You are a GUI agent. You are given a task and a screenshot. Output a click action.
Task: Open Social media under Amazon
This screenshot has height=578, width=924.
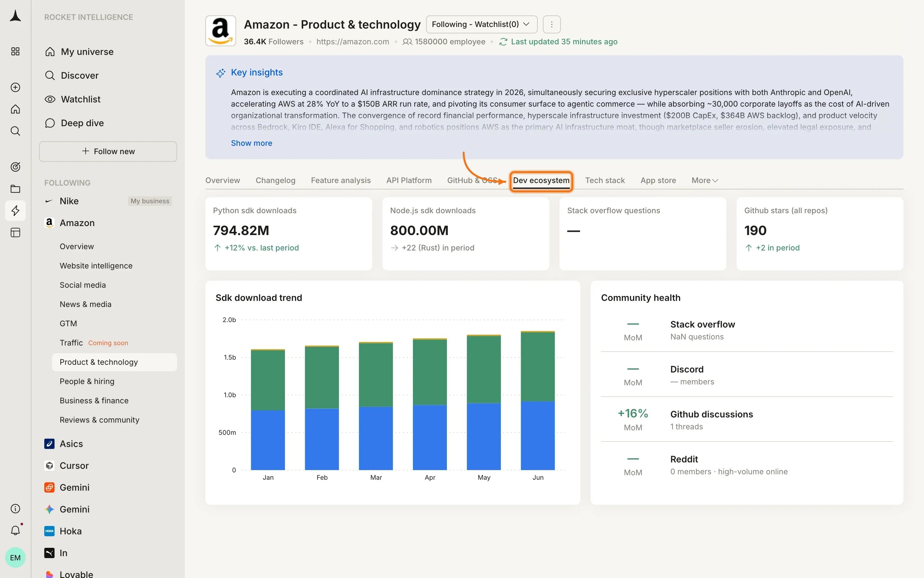[82, 285]
